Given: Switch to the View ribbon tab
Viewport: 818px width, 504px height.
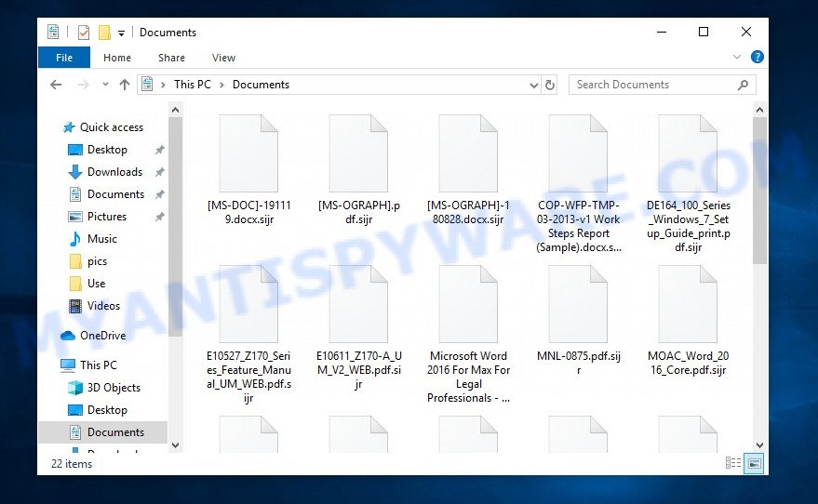Looking at the screenshot, I should pos(223,58).
